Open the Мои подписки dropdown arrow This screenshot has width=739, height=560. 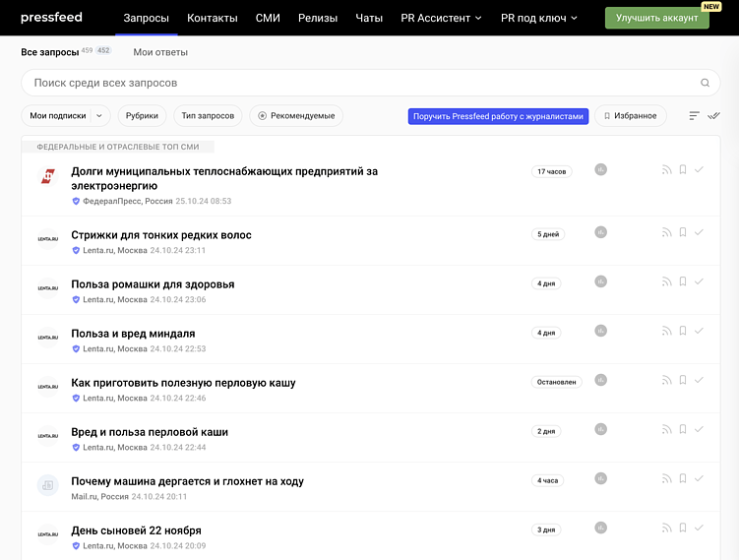98,116
